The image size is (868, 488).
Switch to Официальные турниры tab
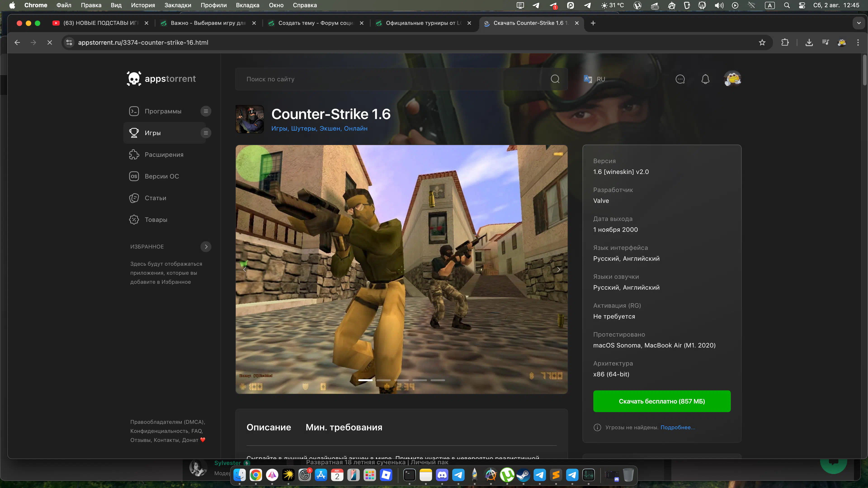(424, 23)
